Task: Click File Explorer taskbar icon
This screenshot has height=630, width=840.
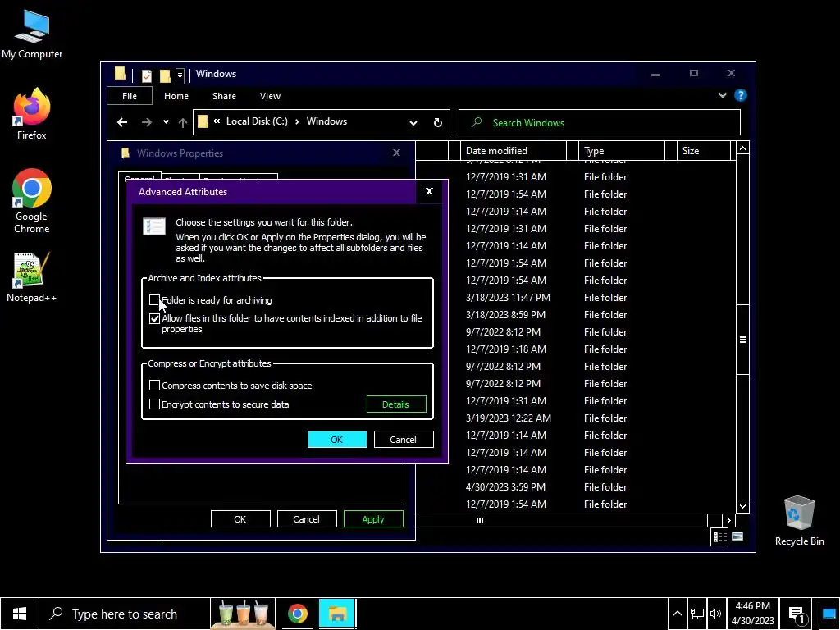Action: pyautogui.click(x=337, y=614)
